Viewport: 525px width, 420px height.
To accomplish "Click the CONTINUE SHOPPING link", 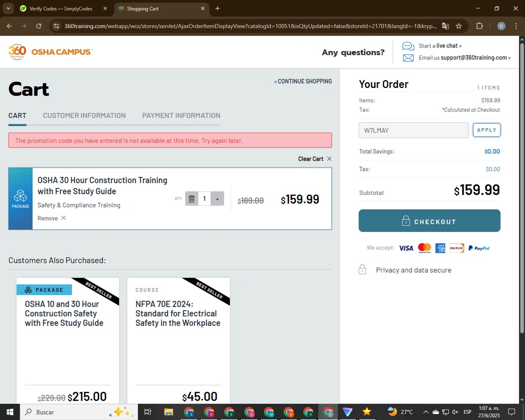I will point(303,81).
